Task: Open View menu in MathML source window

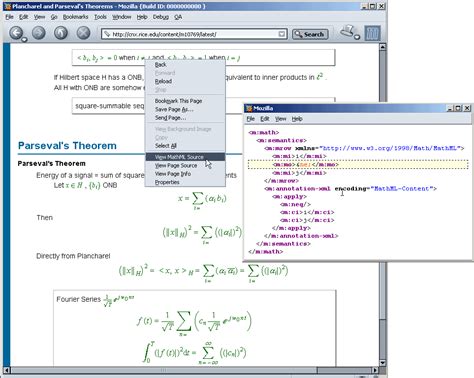Action: pyautogui.click(x=280, y=119)
